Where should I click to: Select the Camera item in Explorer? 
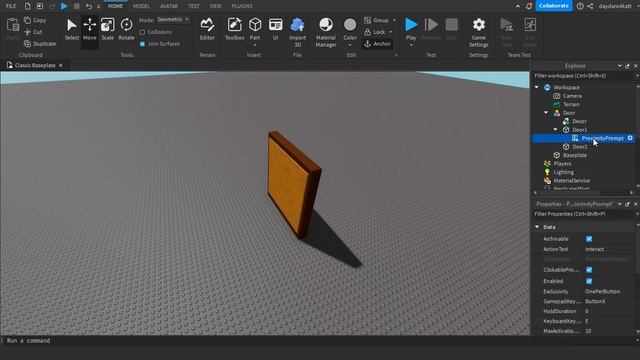572,96
